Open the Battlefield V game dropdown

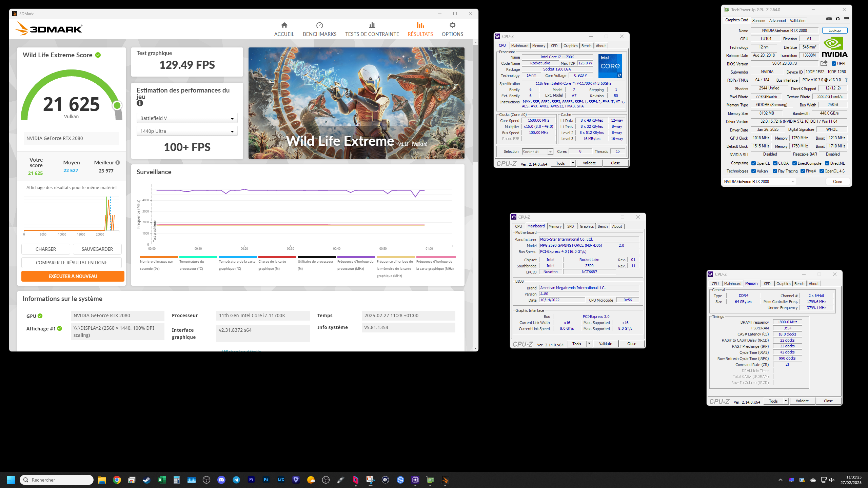[187, 118]
